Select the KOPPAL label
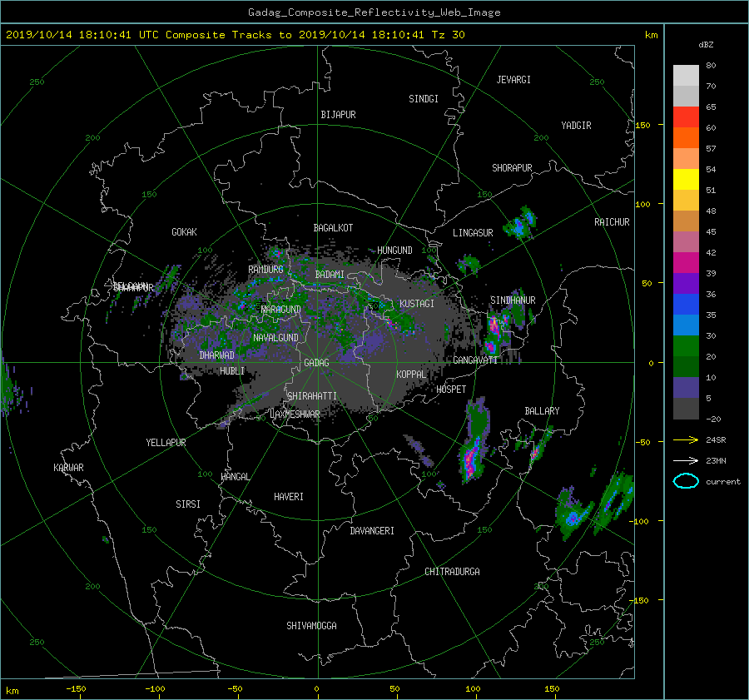The image size is (749, 700). click(411, 374)
